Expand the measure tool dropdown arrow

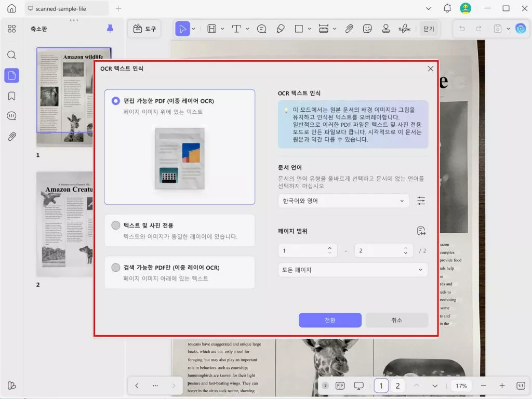335,29
